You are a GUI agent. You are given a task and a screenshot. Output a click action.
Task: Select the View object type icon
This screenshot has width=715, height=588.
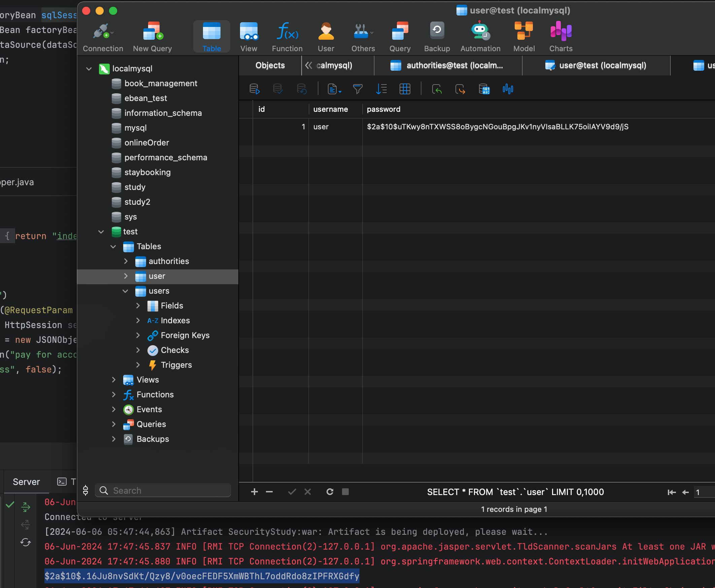248,36
